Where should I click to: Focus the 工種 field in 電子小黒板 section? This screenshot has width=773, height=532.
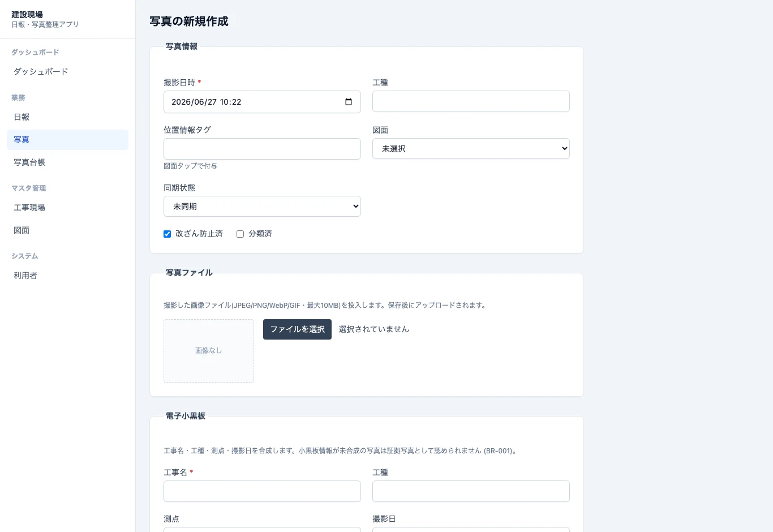[x=471, y=491]
